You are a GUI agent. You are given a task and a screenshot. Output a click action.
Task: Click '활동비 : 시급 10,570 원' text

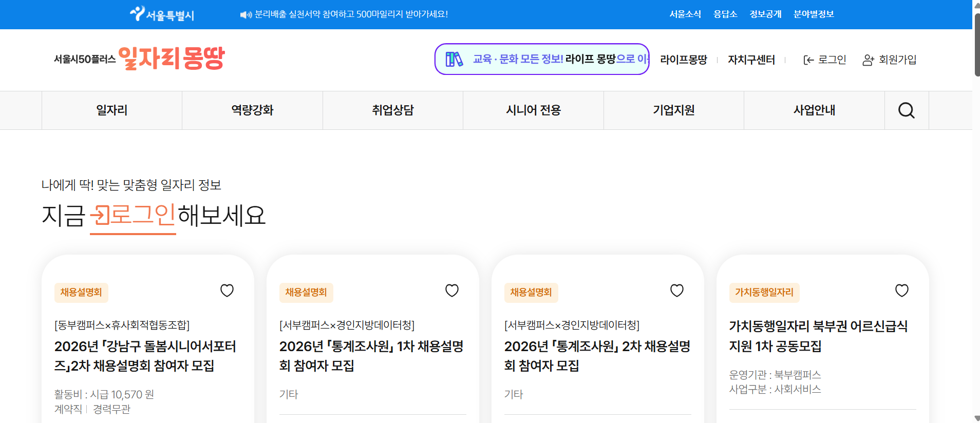click(x=104, y=395)
